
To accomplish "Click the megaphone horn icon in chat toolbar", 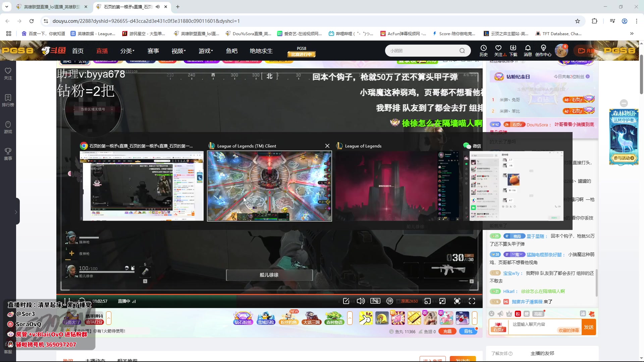I will point(500,314).
